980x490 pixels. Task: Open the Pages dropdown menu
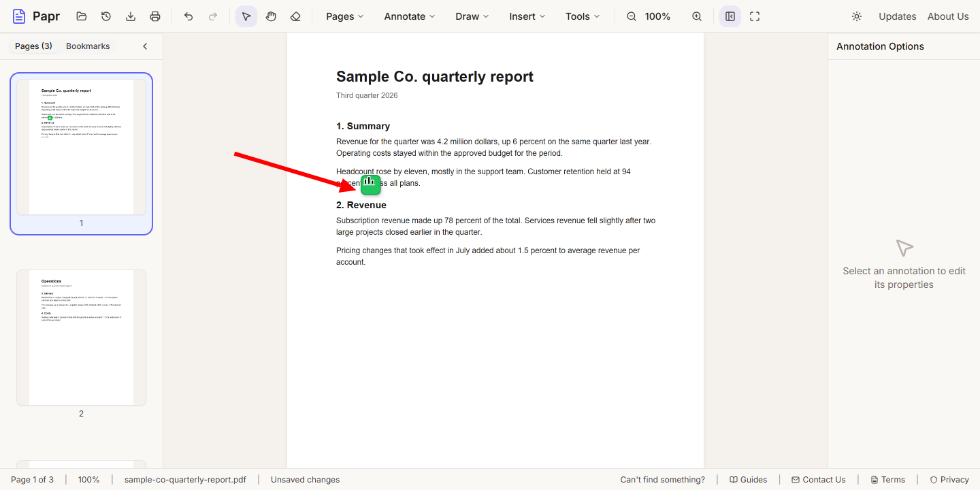point(344,16)
